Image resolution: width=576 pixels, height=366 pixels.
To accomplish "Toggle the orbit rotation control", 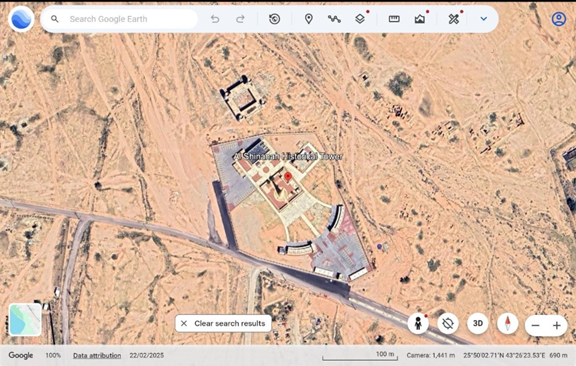I will coord(448,324).
